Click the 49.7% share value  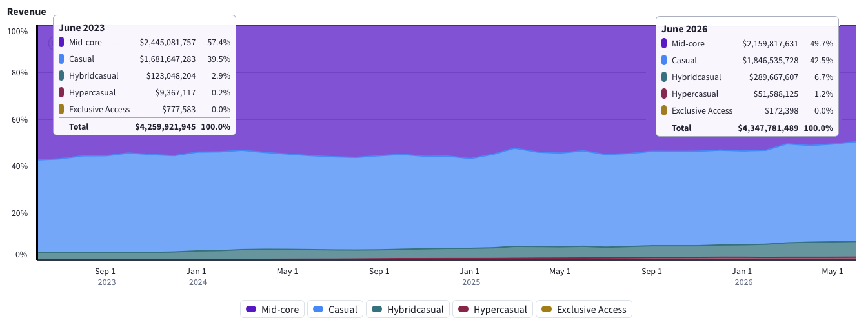[822, 43]
